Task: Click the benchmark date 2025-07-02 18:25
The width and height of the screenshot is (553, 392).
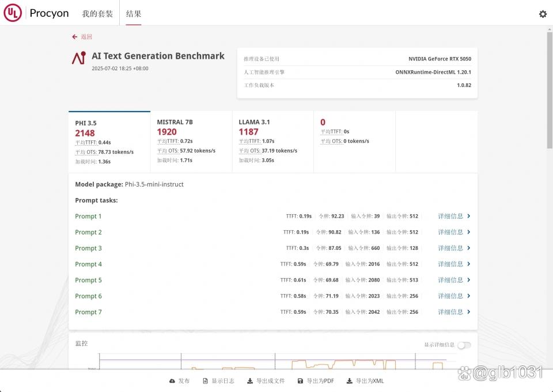Action: coord(120,68)
